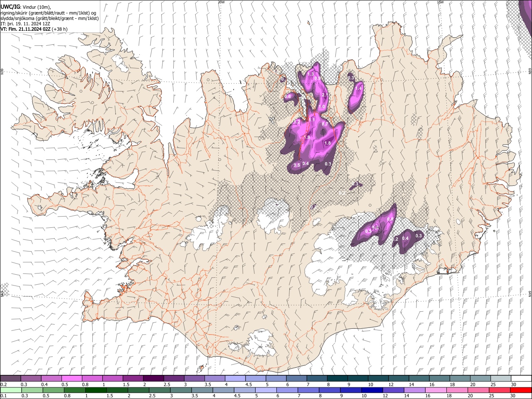Viewport: 532px width, 399px height.
Task: Click the 0.8 snowfall value on the map
Action: [390, 219]
